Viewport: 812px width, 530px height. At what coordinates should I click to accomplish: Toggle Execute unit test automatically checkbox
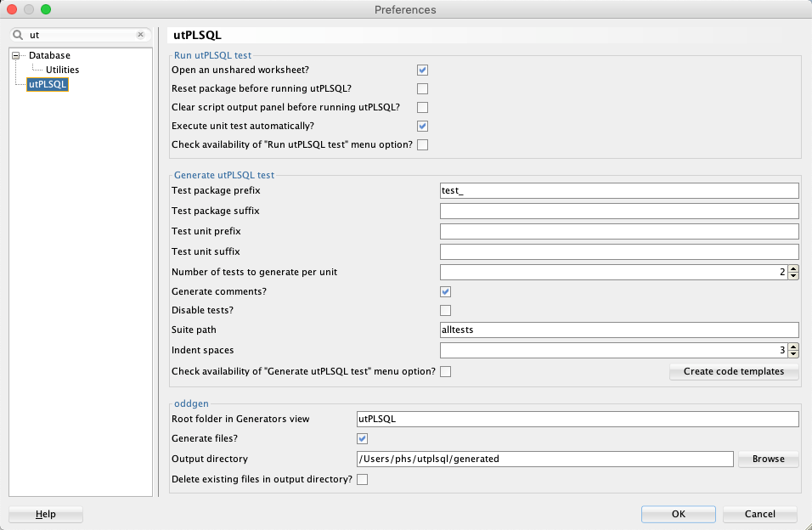coord(422,126)
